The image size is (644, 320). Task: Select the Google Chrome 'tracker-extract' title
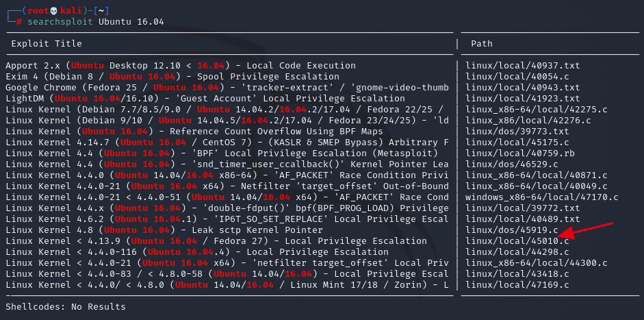227,88
